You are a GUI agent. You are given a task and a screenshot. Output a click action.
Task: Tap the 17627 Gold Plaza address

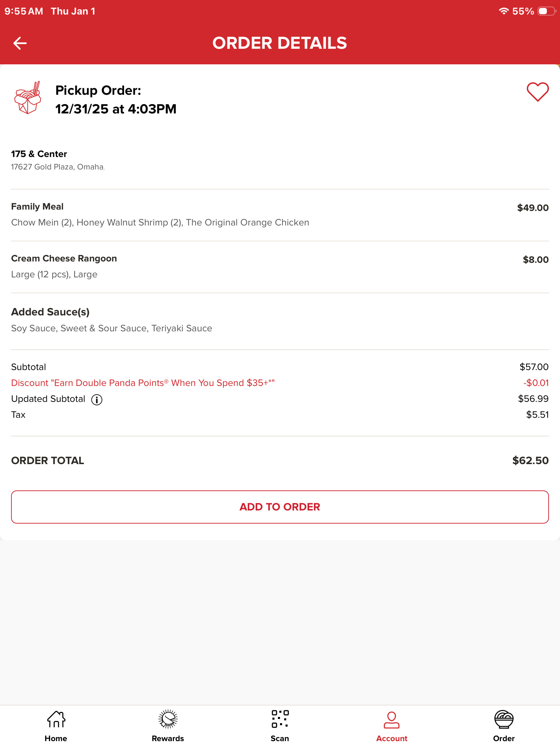(x=57, y=167)
